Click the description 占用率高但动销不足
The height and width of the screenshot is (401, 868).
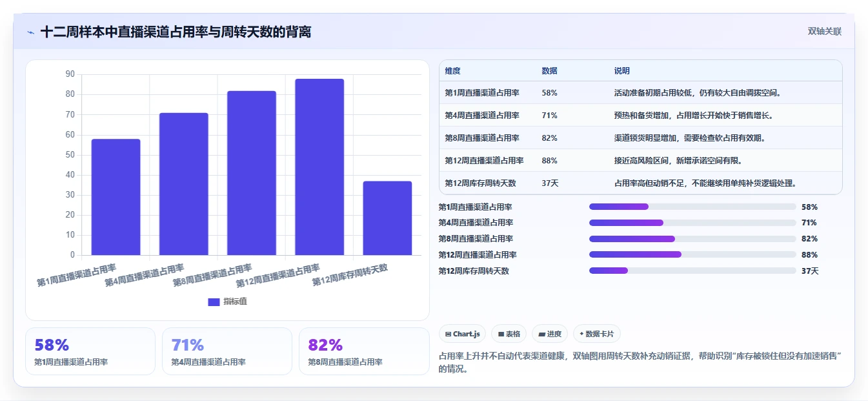click(x=705, y=183)
